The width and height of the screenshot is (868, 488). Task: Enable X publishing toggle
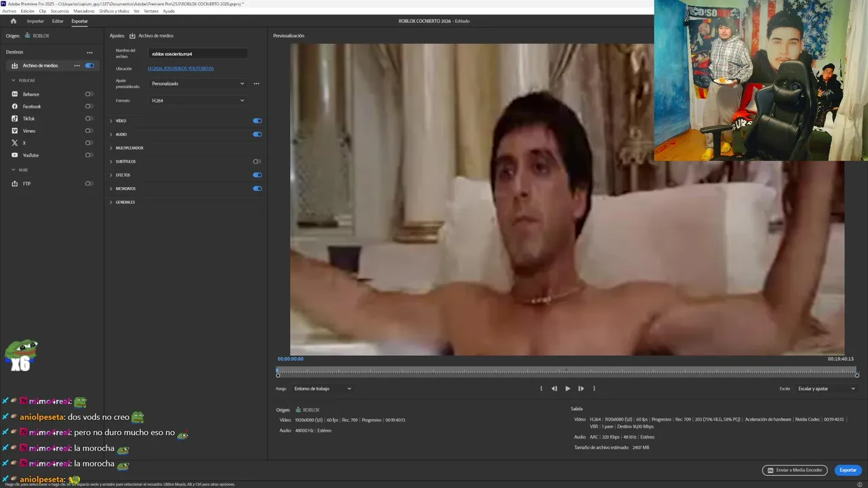click(89, 143)
